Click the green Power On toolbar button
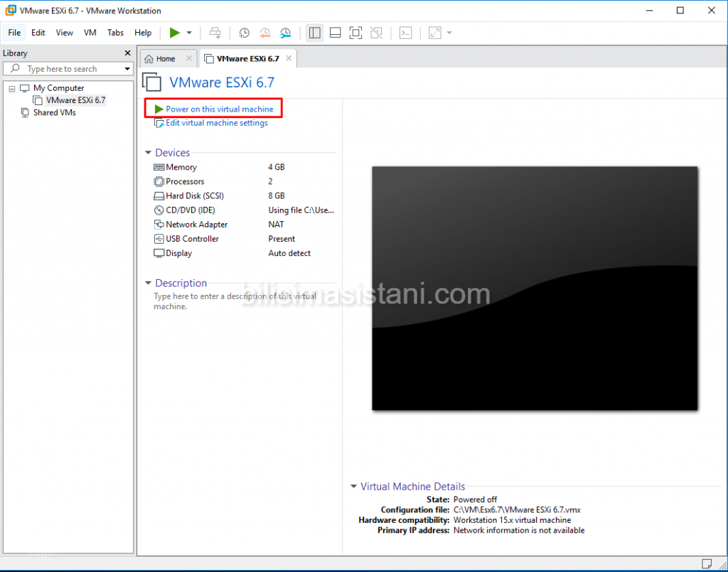 click(x=175, y=33)
